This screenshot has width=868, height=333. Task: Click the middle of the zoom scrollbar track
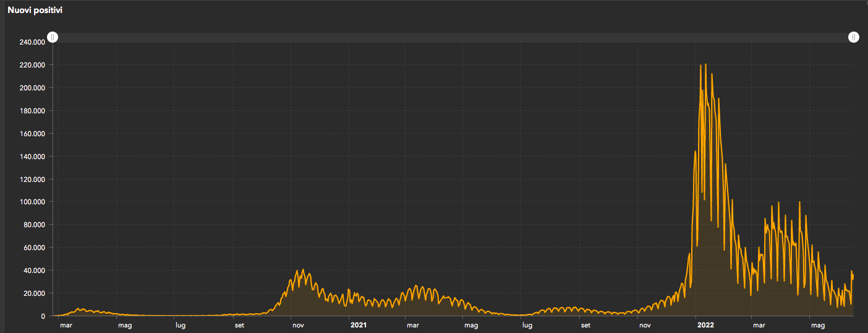(x=453, y=38)
